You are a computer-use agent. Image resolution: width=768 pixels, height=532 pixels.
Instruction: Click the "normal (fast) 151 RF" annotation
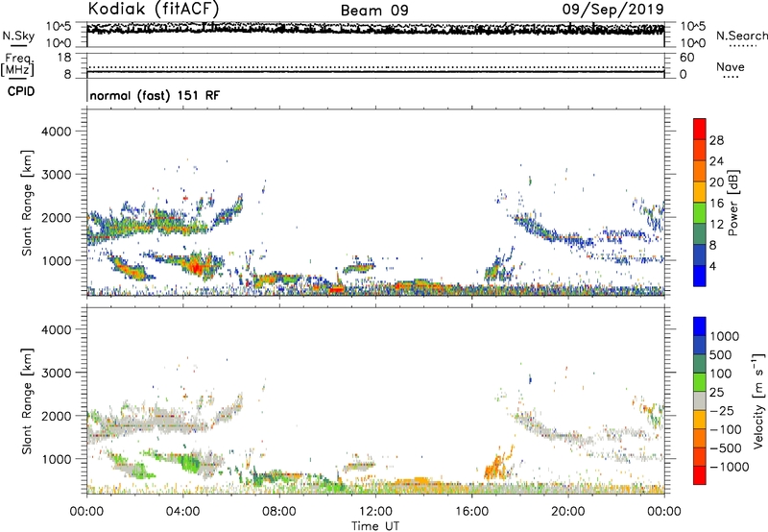tap(155, 95)
